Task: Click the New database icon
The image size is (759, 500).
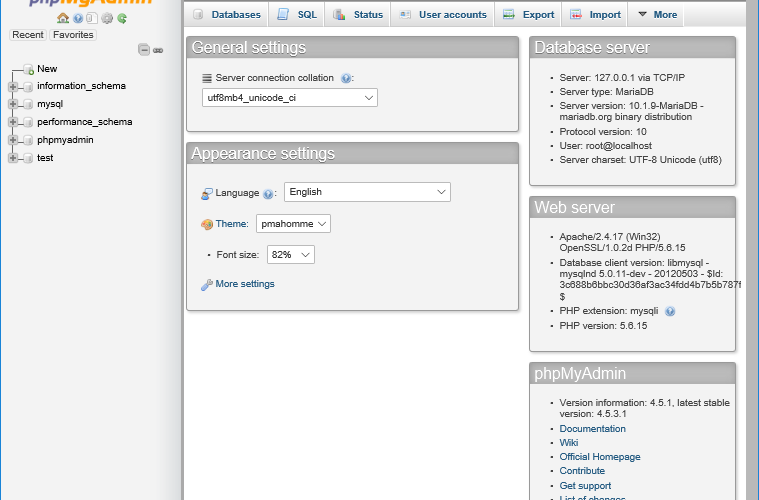Action: [x=29, y=69]
